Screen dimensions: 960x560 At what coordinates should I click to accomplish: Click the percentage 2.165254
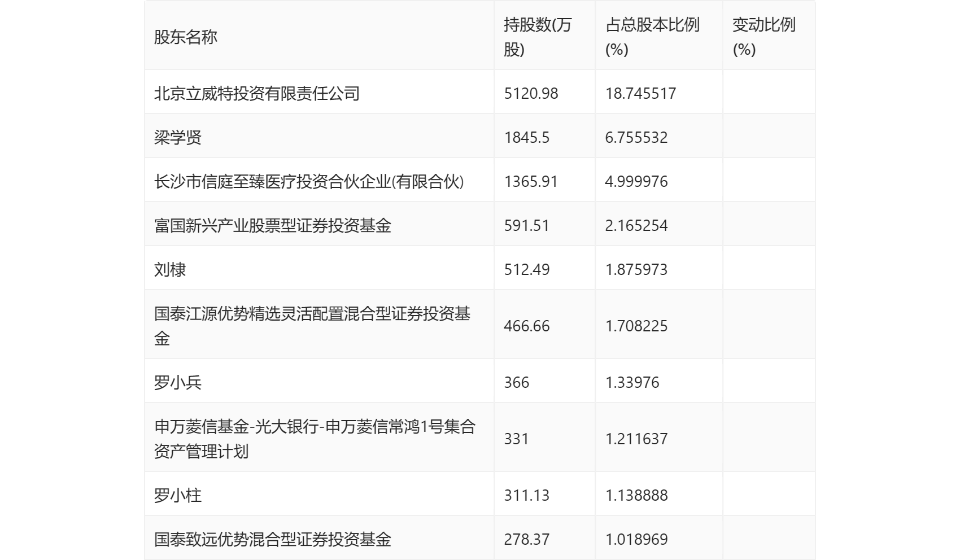636,225
